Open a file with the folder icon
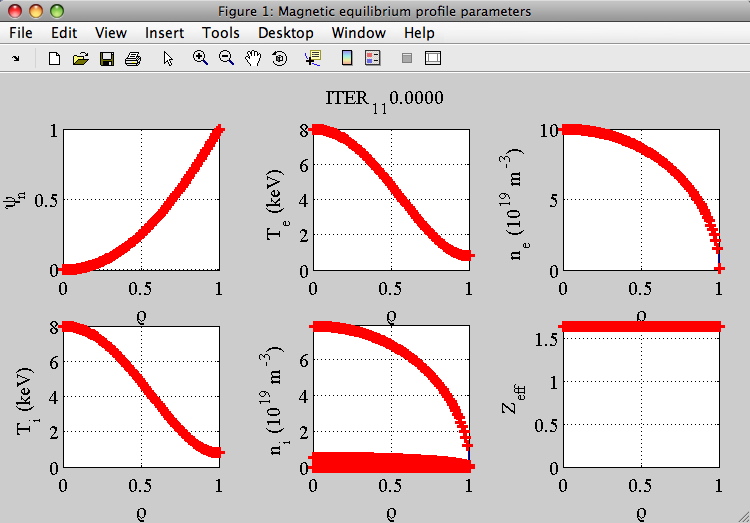 click(x=81, y=59)
